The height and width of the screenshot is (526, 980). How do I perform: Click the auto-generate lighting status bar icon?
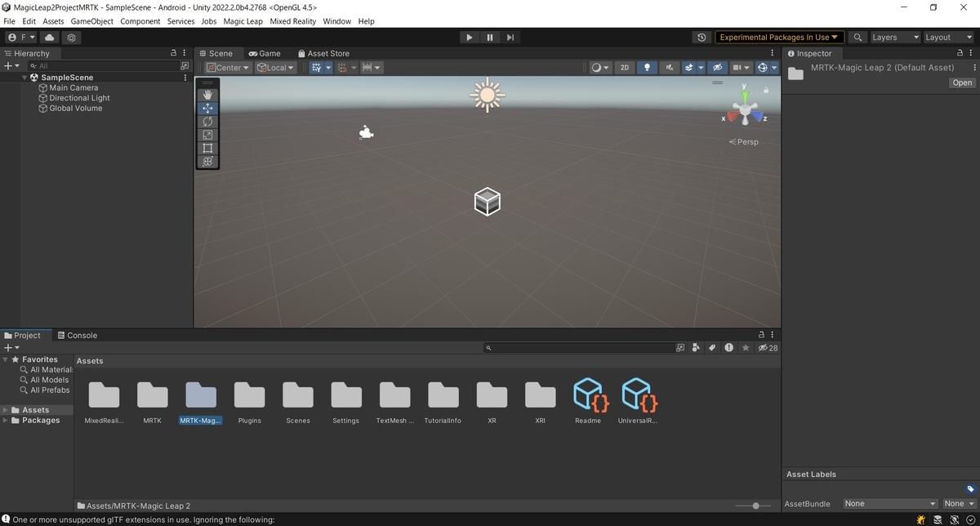(955, 519)
